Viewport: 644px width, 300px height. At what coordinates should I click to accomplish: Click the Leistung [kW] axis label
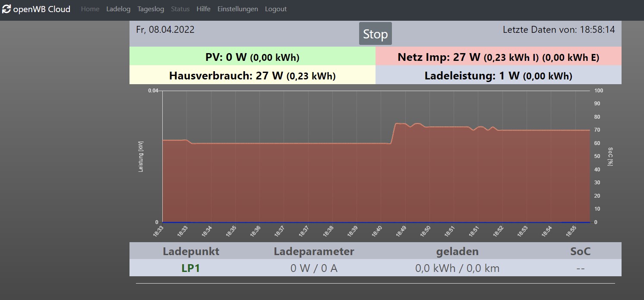(141, 156)
